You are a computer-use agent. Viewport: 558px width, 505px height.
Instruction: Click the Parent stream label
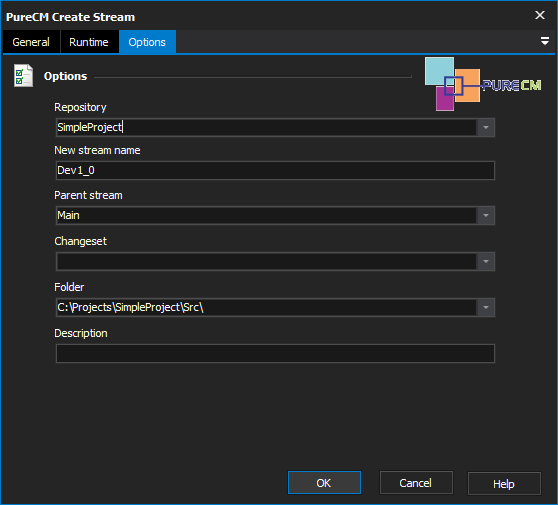click(x=88, y=195)
